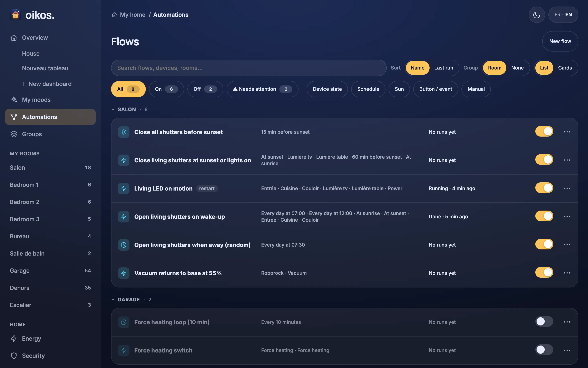Click clock icon for Force heating loop
588x368 pixels.
click(124, 322)
